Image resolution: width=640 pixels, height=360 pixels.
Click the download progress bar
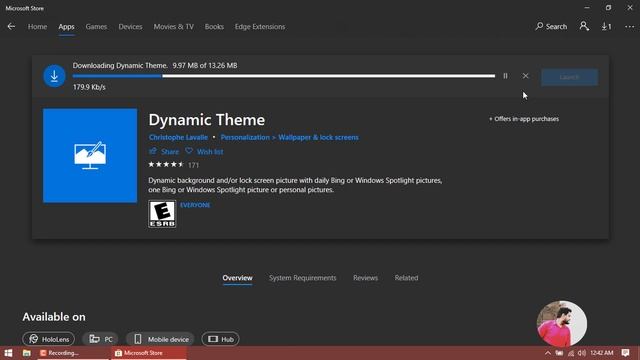(284, 76)
